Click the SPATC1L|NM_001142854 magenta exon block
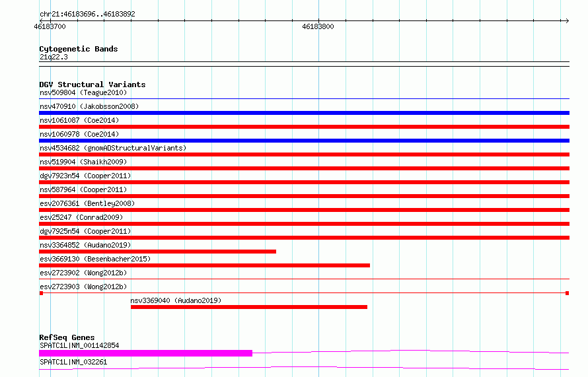 click(145, 353)
